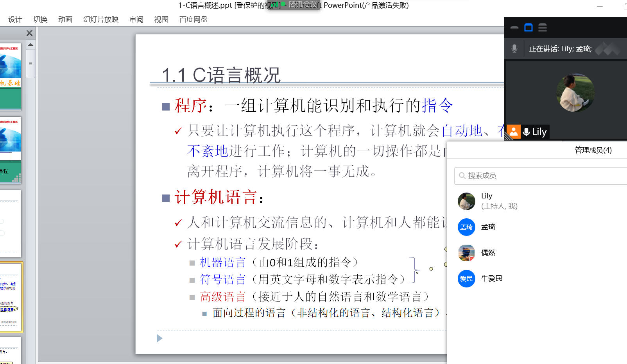Click the orange host badge beside Lily
627x364 pixels.
(x=514, y=132)
